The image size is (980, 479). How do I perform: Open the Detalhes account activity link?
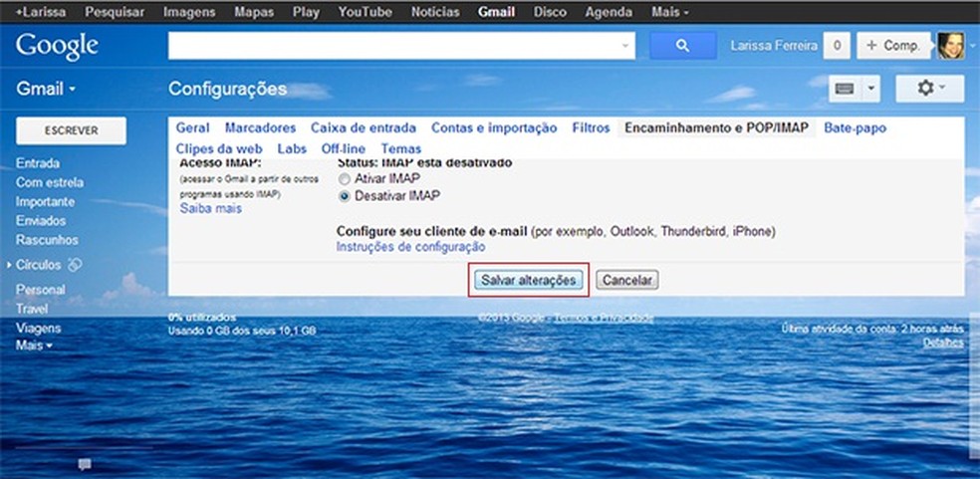click(943, 343)
